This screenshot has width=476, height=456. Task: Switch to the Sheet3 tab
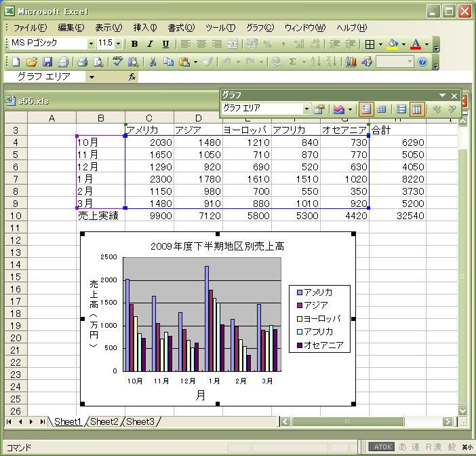pyautogui.click(x=140, y=421)
